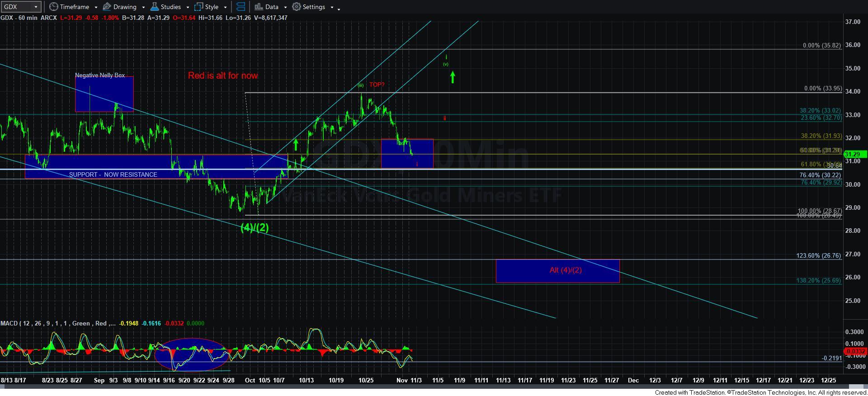The height and width of the screenshot is (396, 868).
Task: Click the '0.00% (35.82)' Fibonacci label
Action: pyautogui.click(x=822, y=45)
